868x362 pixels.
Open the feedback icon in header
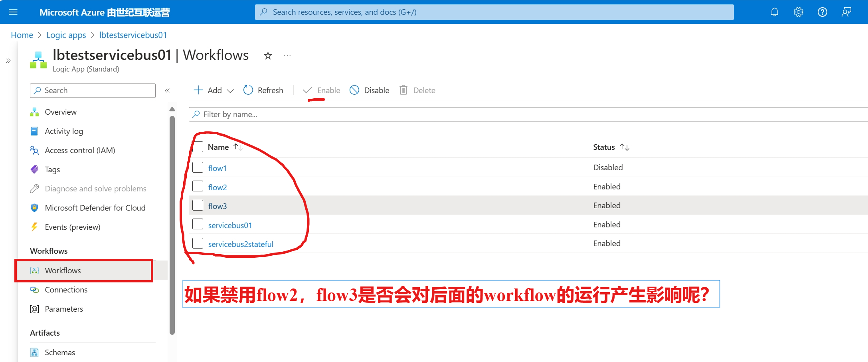[846, 12]
